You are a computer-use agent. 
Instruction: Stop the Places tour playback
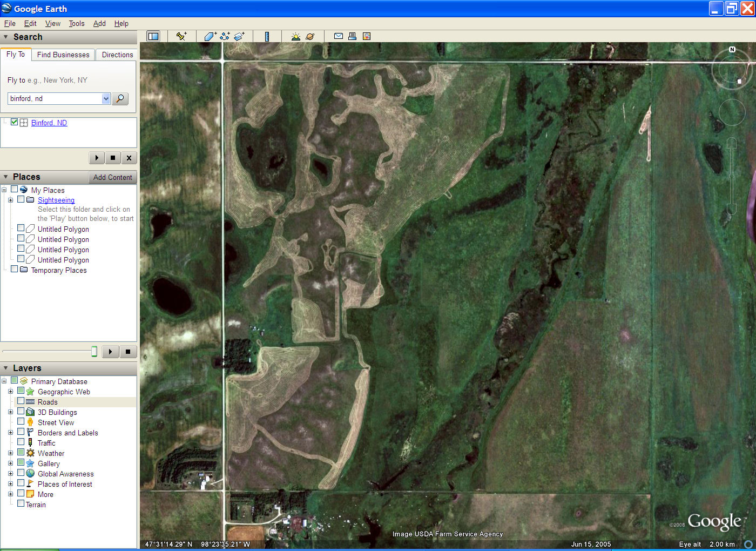128,352
